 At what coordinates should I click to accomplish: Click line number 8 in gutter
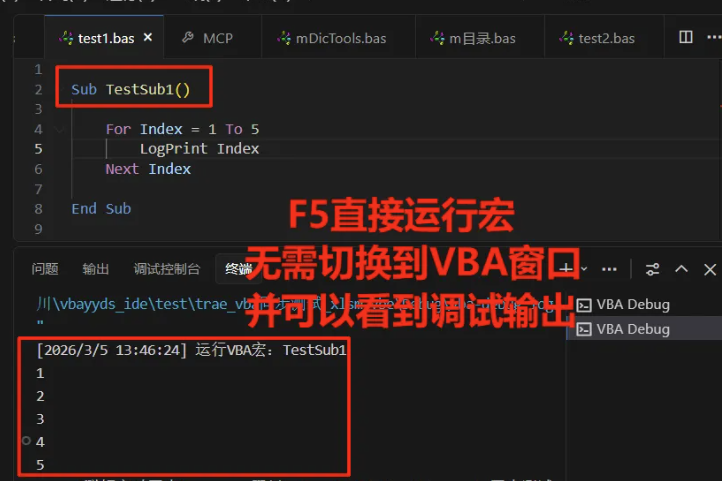tap(38, 209)
